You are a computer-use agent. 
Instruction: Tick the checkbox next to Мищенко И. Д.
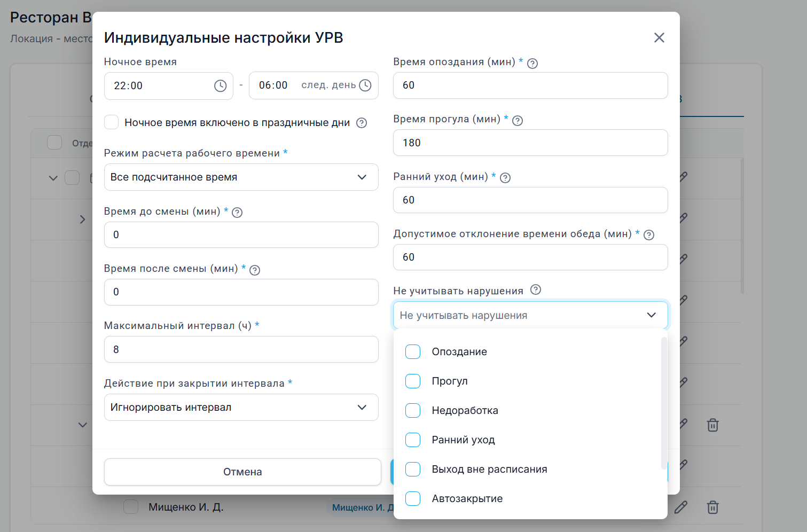pos(131,506)
